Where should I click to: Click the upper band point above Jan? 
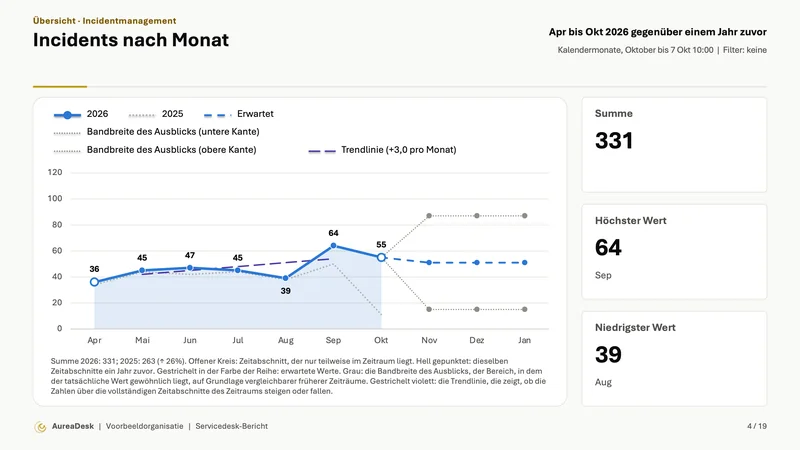(x=524, y=216)
